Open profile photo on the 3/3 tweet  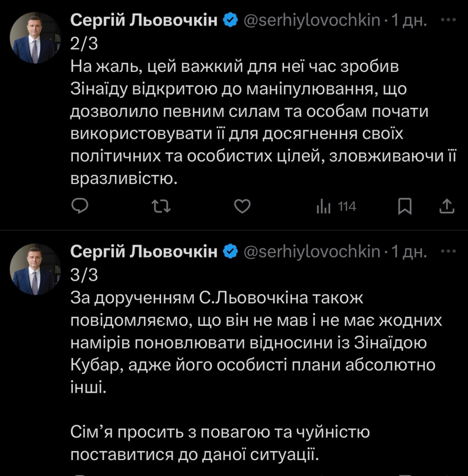pyautogui.click(x=35, y=270)
